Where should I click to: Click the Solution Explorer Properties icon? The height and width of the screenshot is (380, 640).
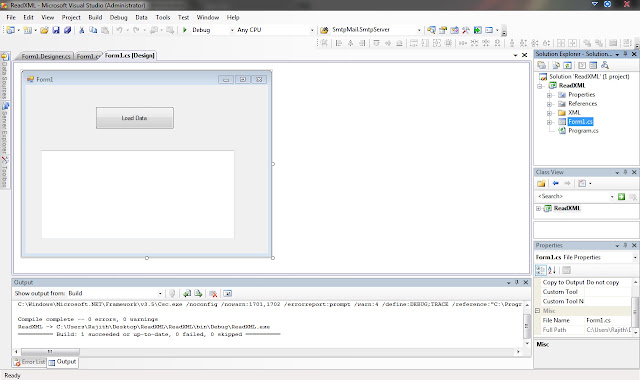coord(542,65)
